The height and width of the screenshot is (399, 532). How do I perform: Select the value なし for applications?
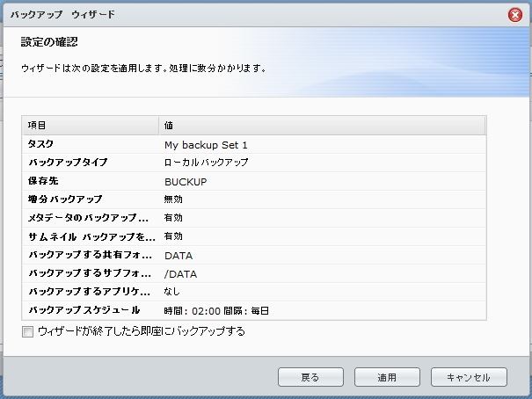pyautogui.click(x=172, y=292)
